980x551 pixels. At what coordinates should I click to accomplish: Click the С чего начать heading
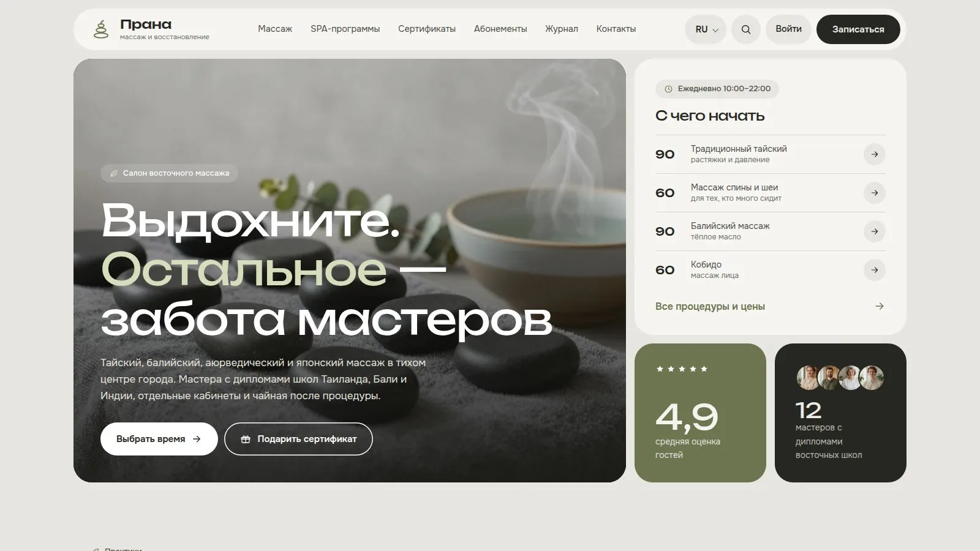click(x=710, y=116)
